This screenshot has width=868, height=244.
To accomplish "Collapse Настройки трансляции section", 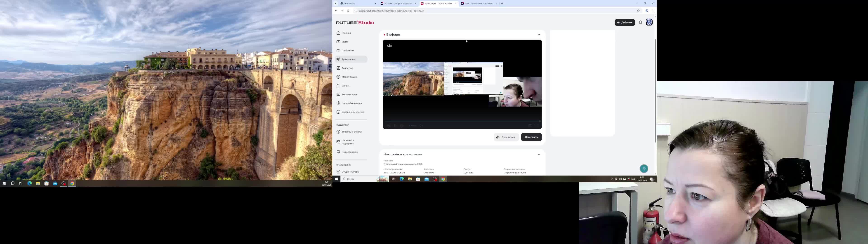I will [539, 154].
